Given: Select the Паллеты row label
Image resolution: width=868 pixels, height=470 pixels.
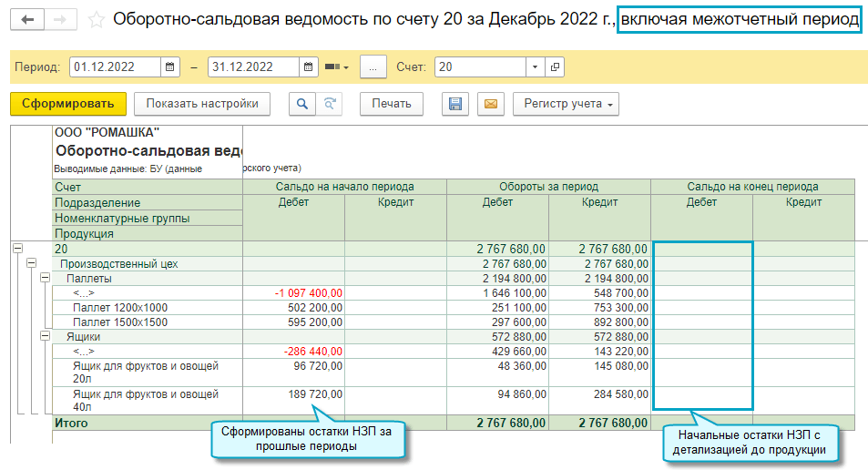Looking at the screenshot, I should [x=89, y=279].
